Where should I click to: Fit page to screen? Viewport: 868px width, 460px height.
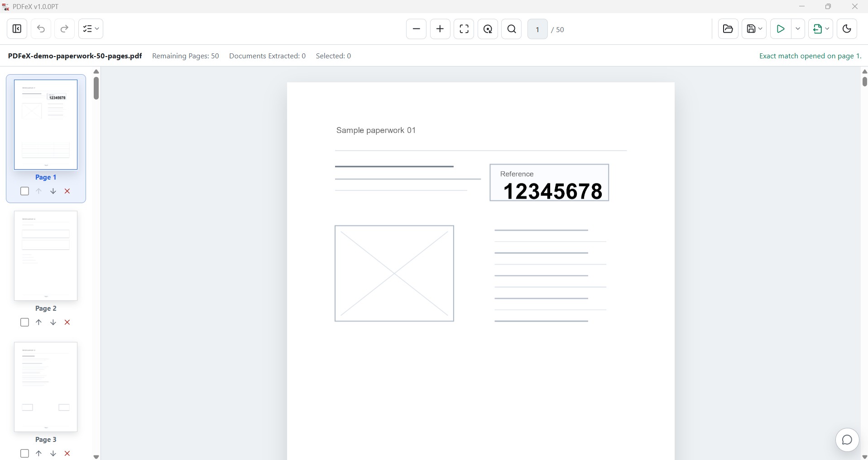pyautogui.click(x=464, y=29)
